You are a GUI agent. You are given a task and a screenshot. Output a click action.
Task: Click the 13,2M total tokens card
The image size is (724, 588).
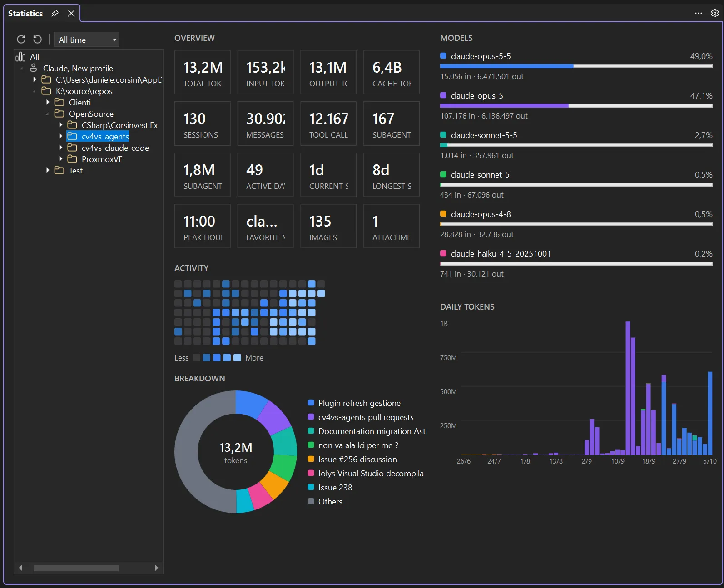click(x=203, y=72)
